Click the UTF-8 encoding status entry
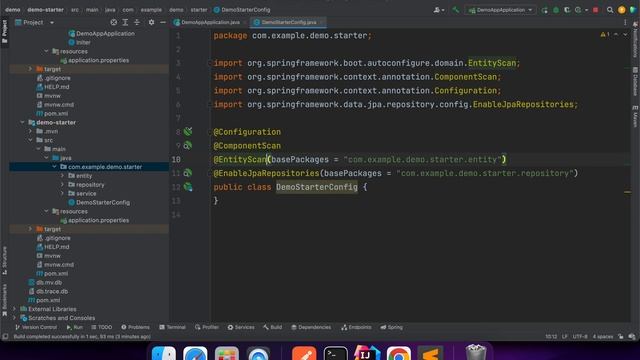The width and height of the screenshot is (640, 360). click(x=580, y=337)
